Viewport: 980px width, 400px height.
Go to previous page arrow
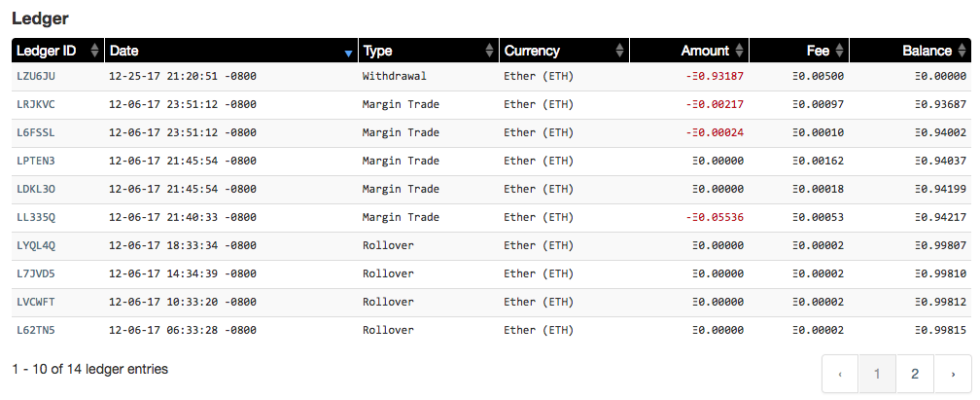click(x=840, y=374)
